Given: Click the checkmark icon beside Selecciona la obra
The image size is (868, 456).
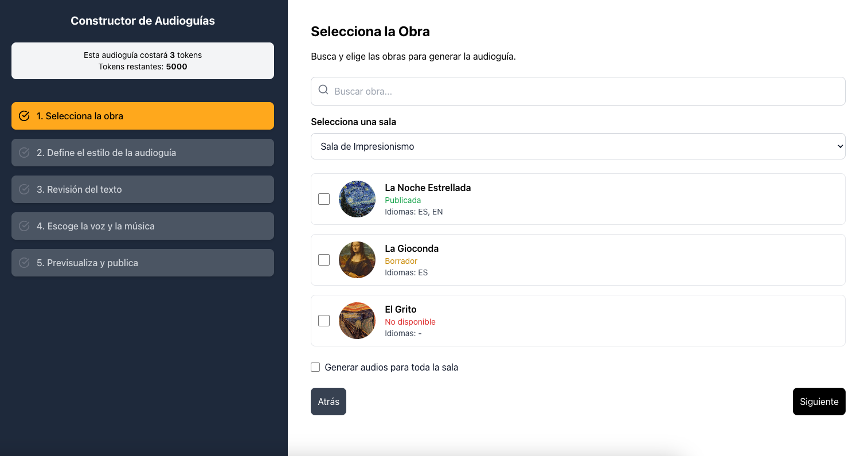Looking at the screenshot, I should click(24, 116).
